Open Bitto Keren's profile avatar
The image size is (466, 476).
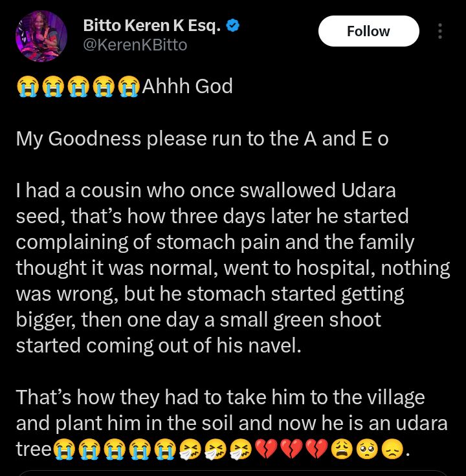click(41, 36)
